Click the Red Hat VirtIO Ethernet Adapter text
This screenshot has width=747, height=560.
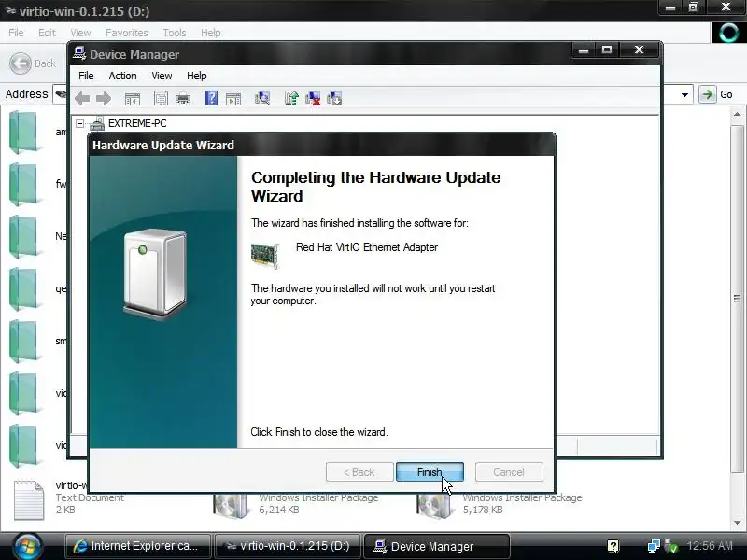tap(367, 247)
